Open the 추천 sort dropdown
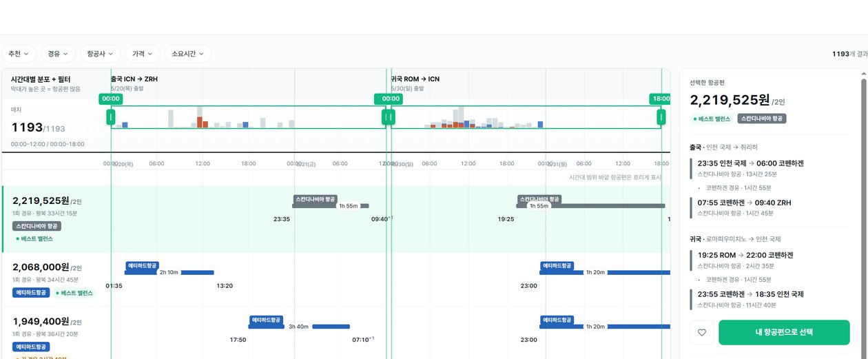868x359 pixels. (19, 54)
